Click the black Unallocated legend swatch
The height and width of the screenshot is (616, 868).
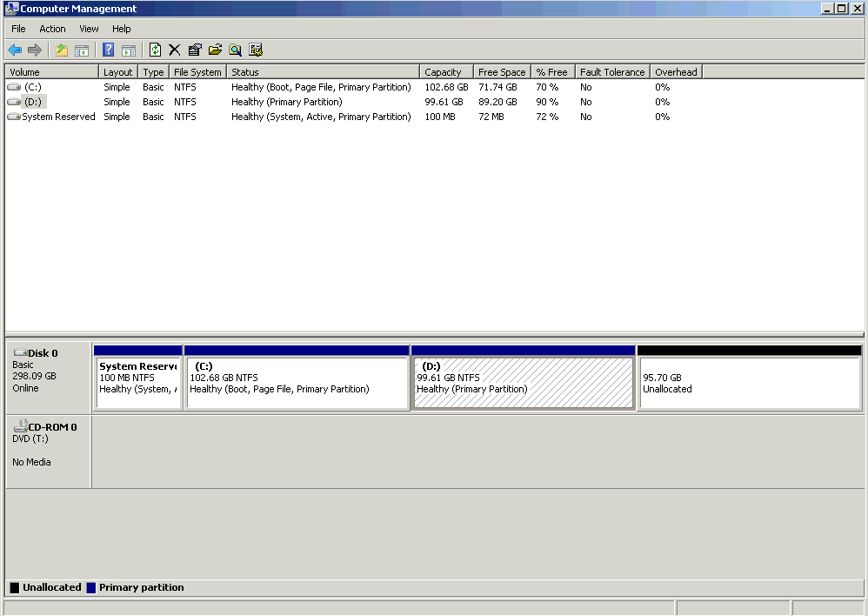15,588
